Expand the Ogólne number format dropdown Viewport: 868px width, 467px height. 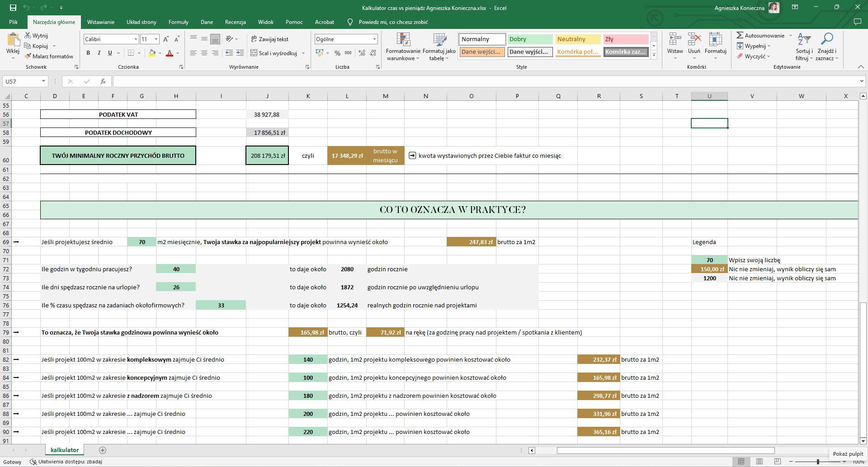[374, 39]
